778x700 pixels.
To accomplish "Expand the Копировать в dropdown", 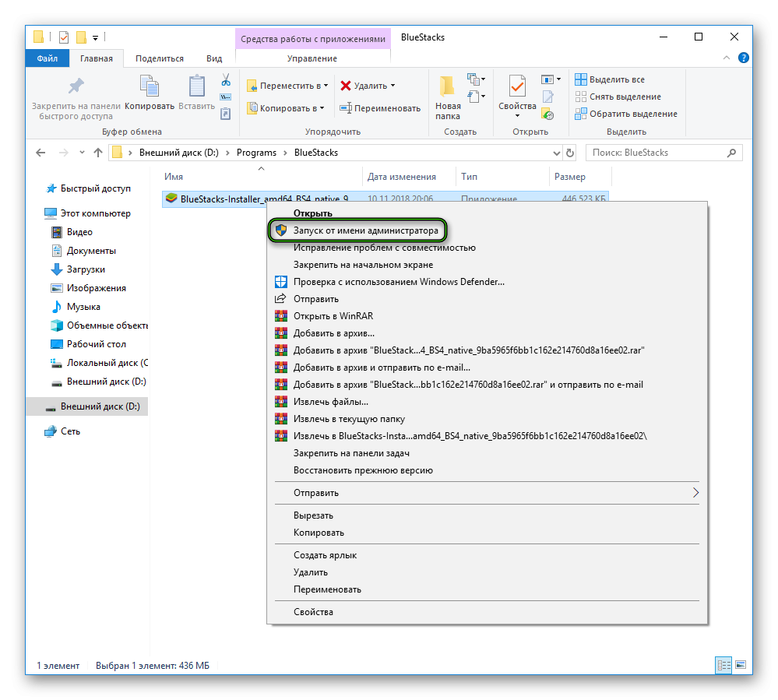I will (x=322, y=108).
